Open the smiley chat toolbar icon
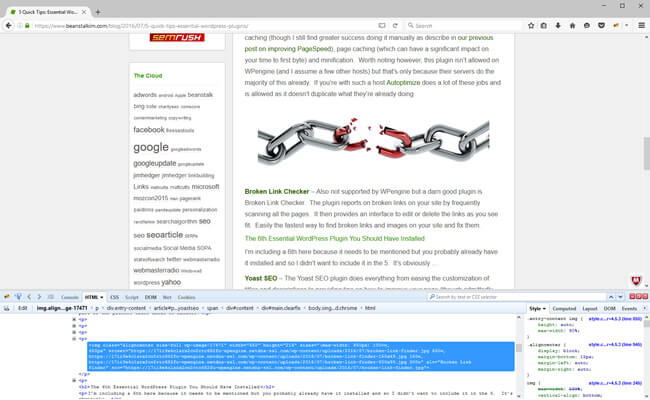Viewport: 650px width, 400px height. pyautogui.click(x=587, y=26)
